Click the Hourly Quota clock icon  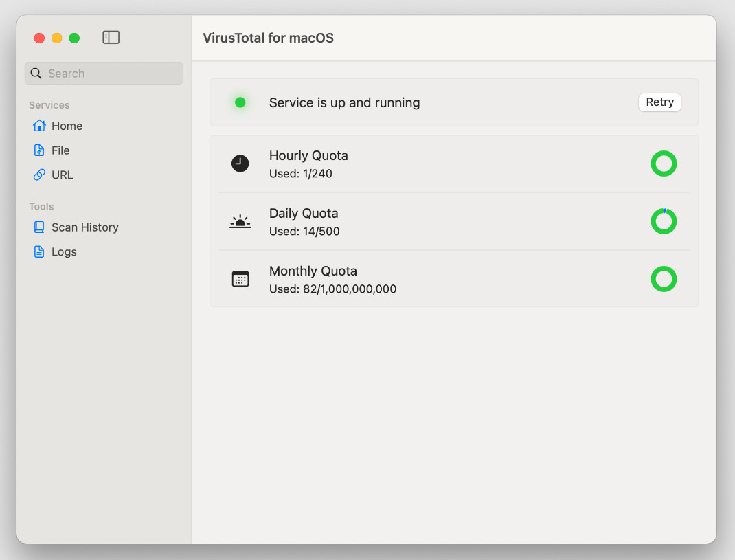(240, 164)
